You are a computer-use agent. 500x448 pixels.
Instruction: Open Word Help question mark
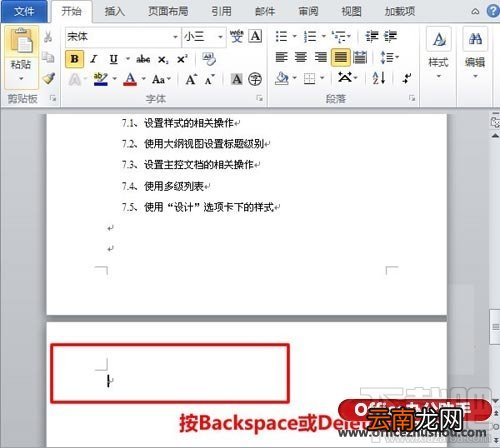493,11
